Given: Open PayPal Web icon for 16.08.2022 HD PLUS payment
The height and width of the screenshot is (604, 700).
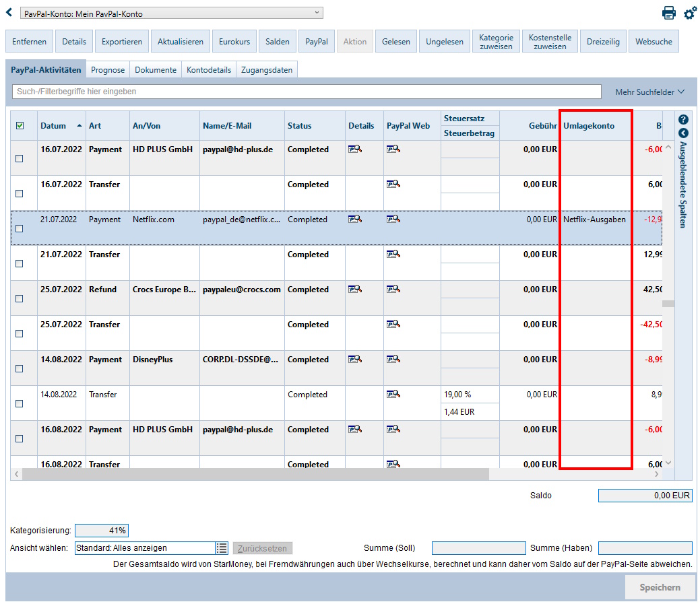Looking at the screenshot, I should pyautogui.click(x=393, y=429).
